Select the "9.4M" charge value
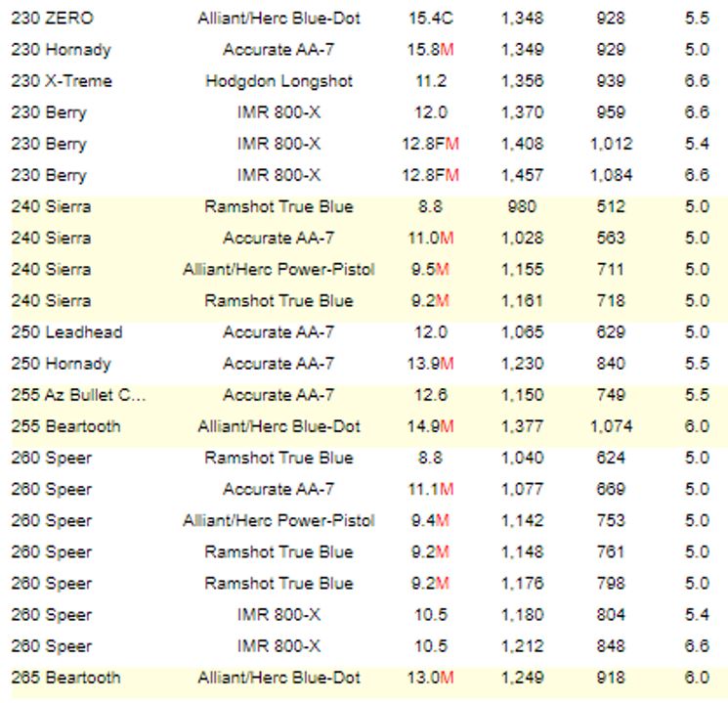Image resolution: width=728 pixels, height=703 pixels. click(x=430, y=520)
